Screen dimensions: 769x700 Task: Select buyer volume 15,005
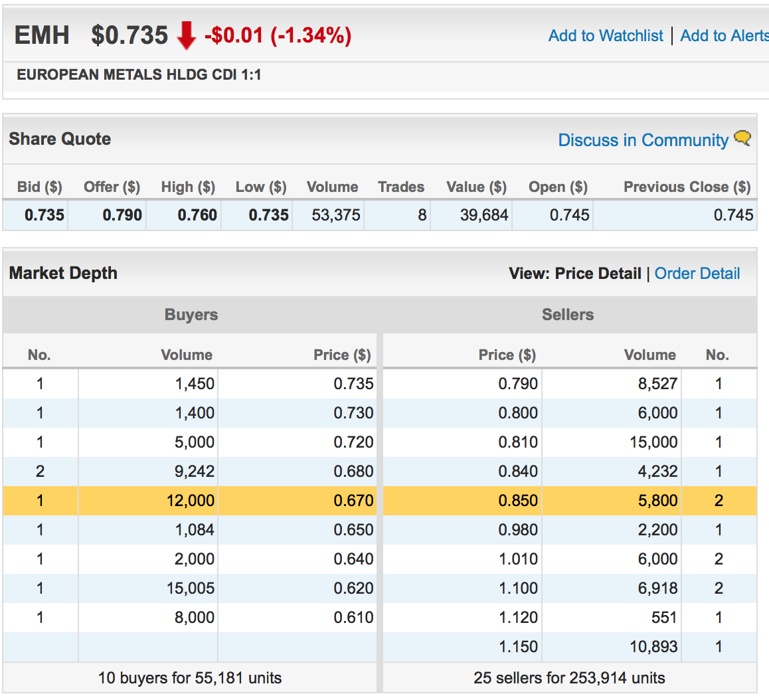(x=191, y=588)
